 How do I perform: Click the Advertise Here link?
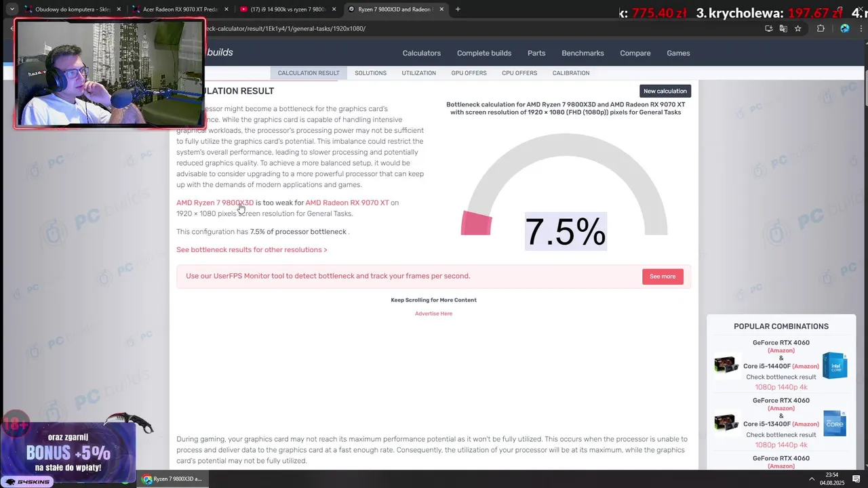[433, 314]
